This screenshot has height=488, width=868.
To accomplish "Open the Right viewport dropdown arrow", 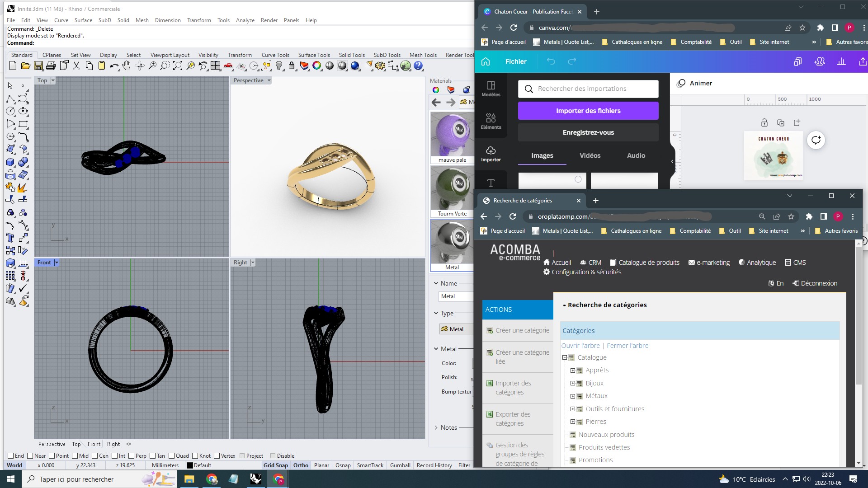I will (x=253, y=263).
